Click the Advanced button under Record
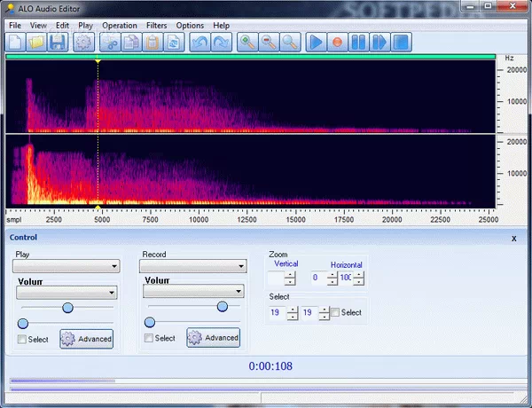 [x=213, y=337]
